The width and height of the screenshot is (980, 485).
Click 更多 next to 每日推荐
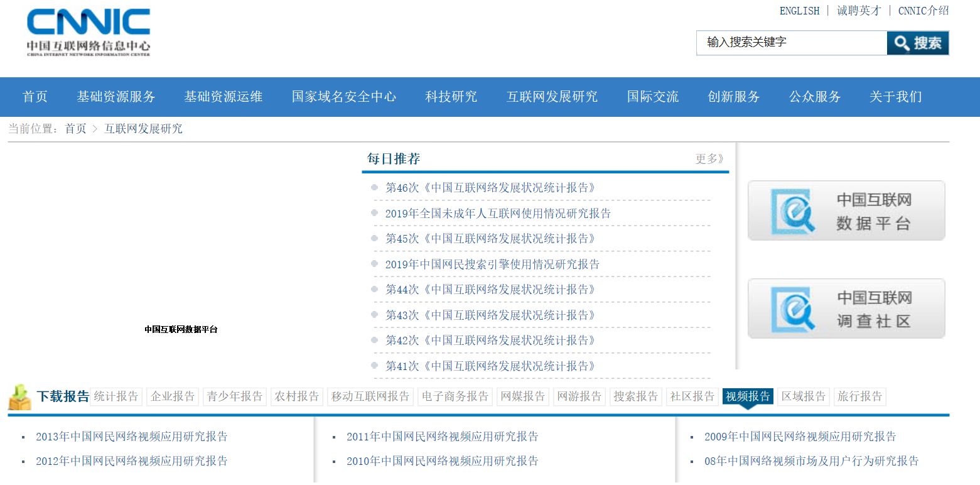point(710,159)
